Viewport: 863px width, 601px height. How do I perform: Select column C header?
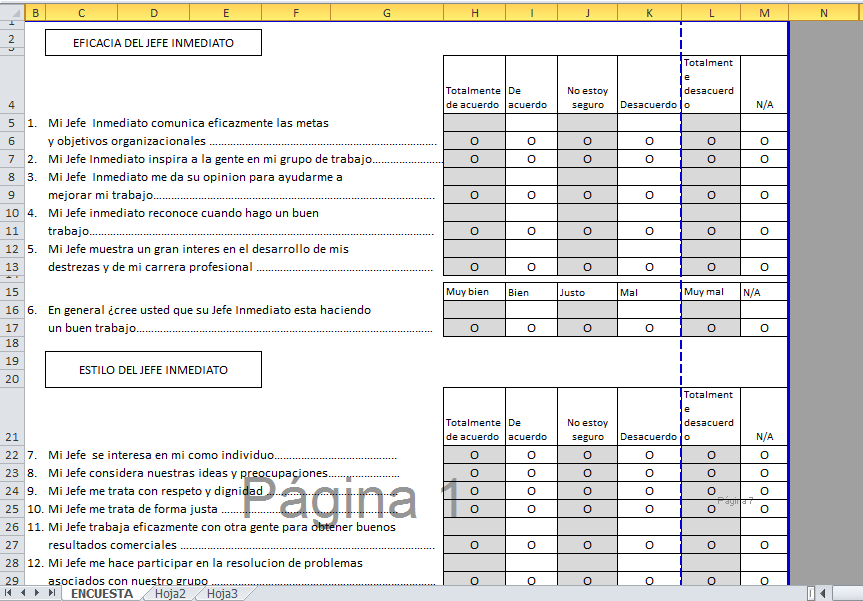point(81,13)
